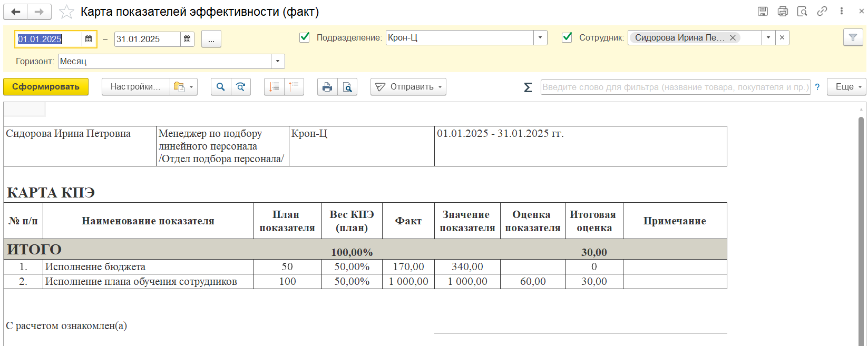Click the sum sigma icon

(x=528, y=87)
